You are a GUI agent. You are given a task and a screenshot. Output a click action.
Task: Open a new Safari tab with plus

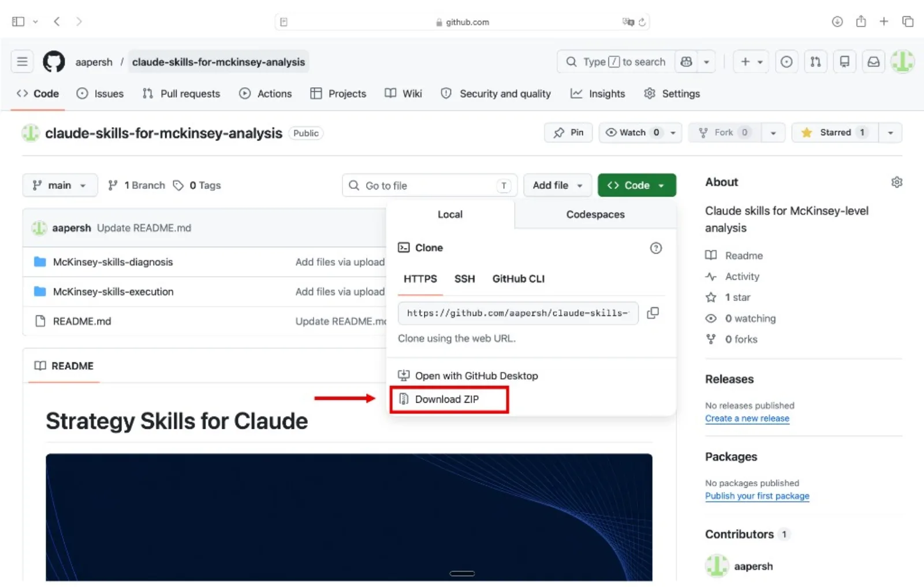pos(884,21)
